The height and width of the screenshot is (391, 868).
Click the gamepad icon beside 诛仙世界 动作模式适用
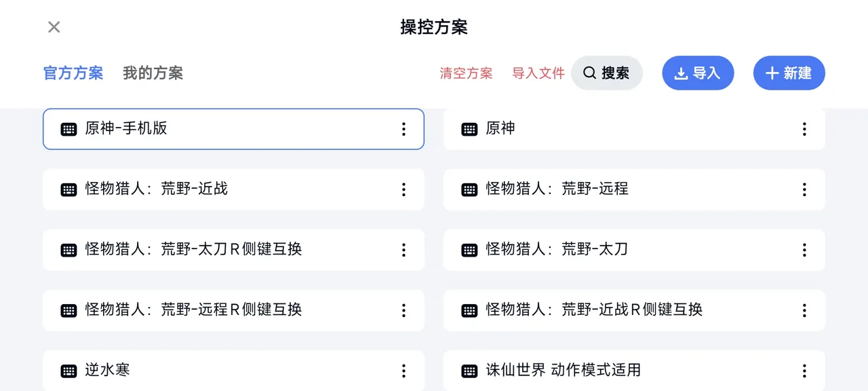point(469,371)
